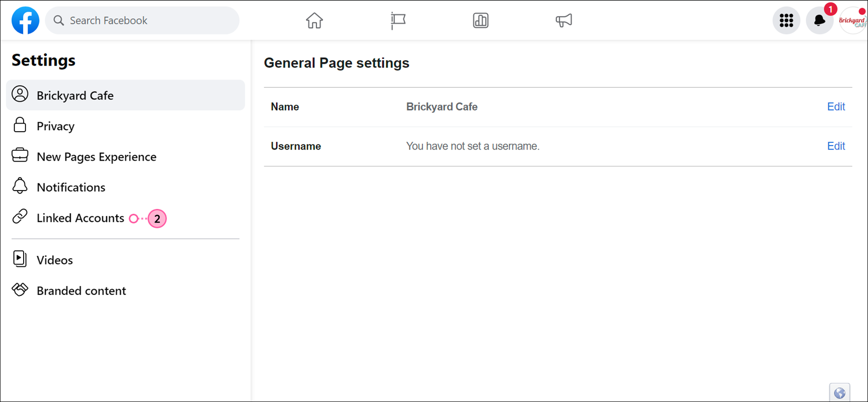Open New Pages Experience settings
The height and width of the screenshot is (402, 868).
pyautogui.click(x=125, y=156)
